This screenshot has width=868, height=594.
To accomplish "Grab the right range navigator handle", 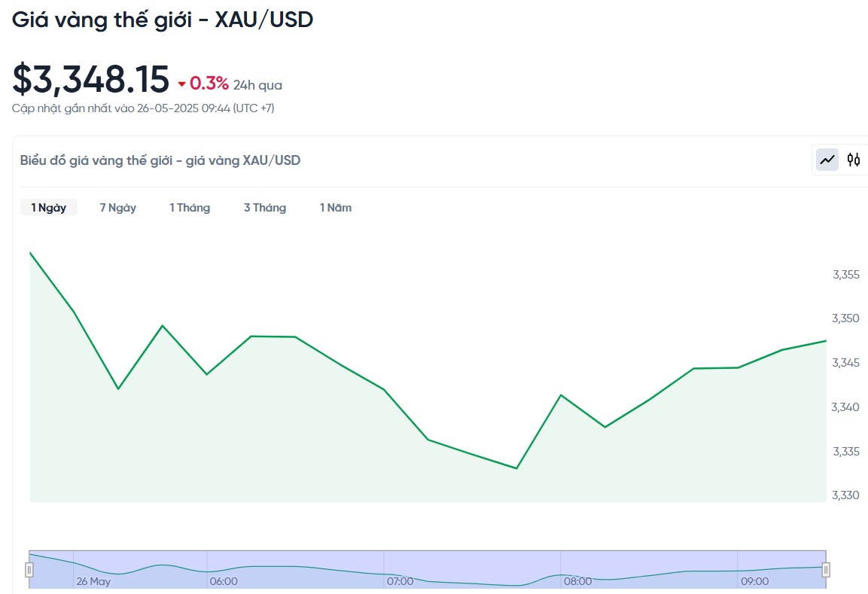I will point(826,570).
